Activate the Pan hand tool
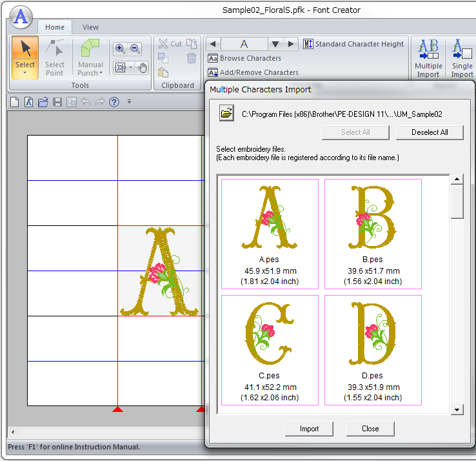 143,67
